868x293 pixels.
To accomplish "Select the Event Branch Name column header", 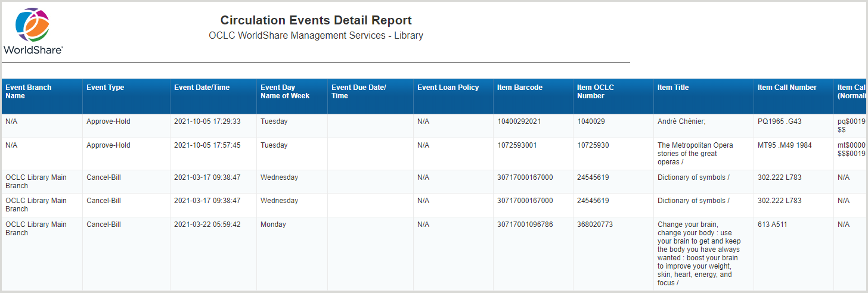I will [29, 92].
